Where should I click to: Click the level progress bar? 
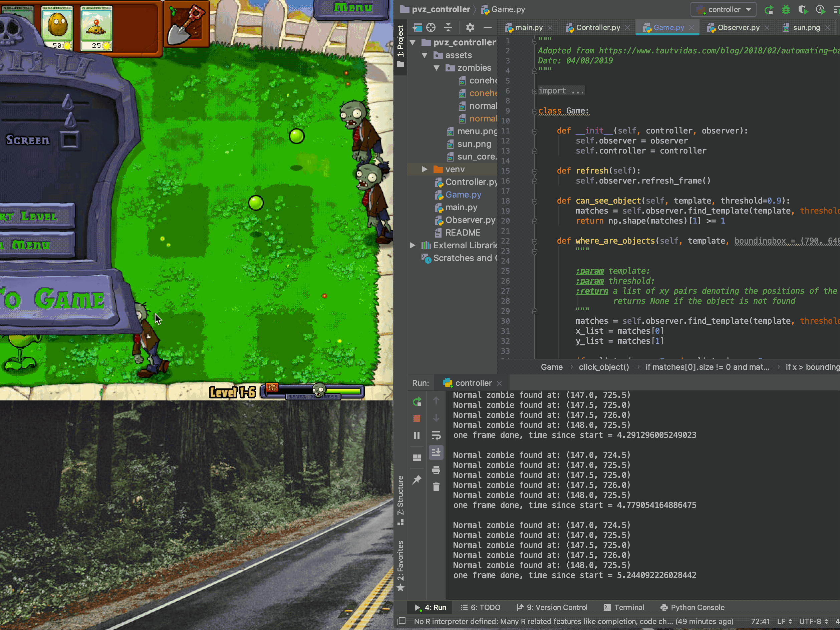pos(312,391)
